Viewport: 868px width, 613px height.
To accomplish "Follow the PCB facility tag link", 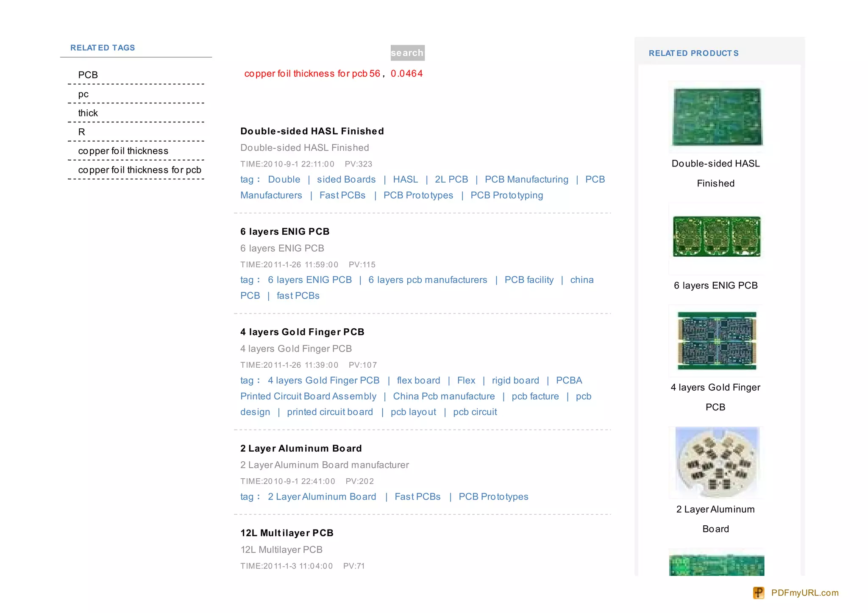I will [529, 280].
